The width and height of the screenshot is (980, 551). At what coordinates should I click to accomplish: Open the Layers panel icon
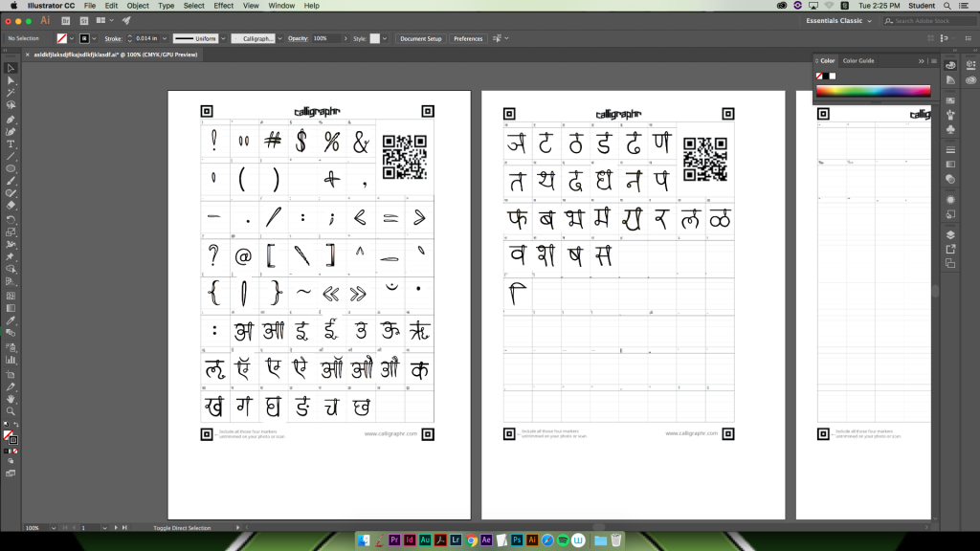[950, 235]
